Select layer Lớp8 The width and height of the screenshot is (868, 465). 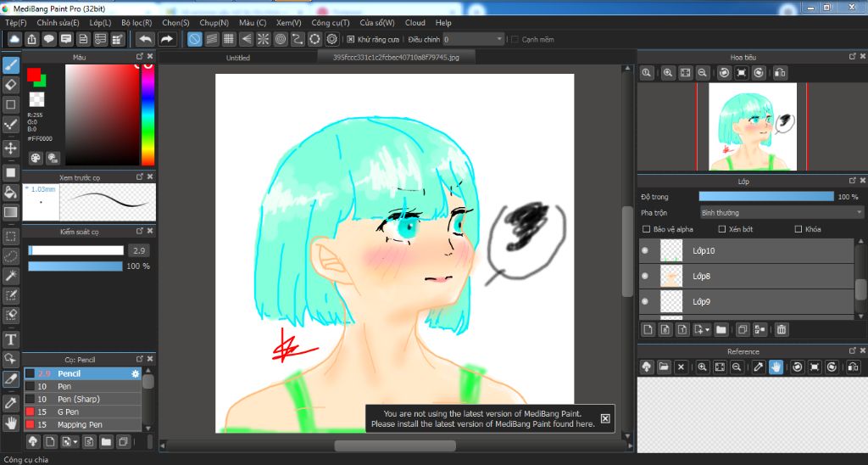click(748, 276)
